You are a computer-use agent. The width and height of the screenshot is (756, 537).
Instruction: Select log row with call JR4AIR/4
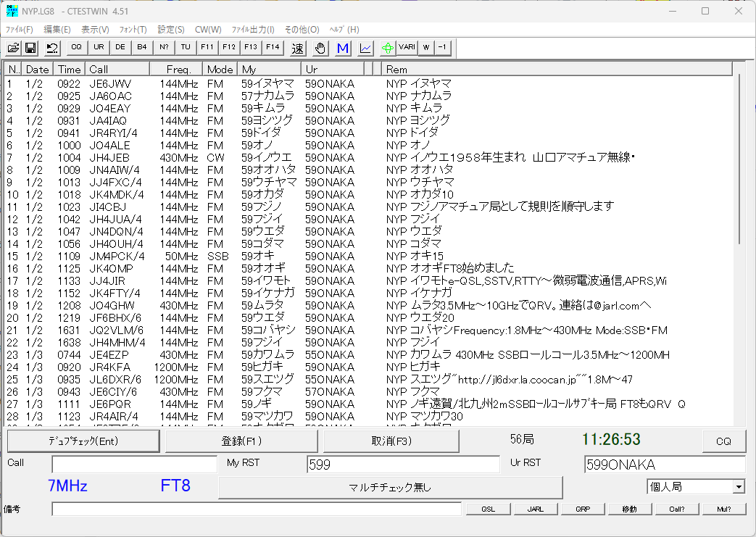click(369, 417)
